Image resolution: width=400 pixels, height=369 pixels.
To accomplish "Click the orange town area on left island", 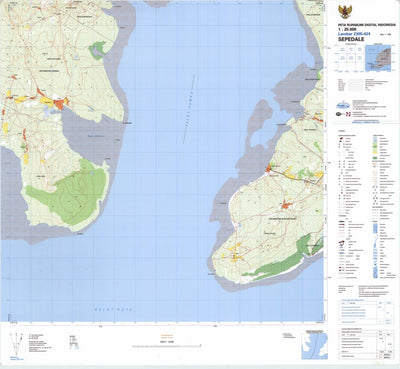I will (59, 103).
